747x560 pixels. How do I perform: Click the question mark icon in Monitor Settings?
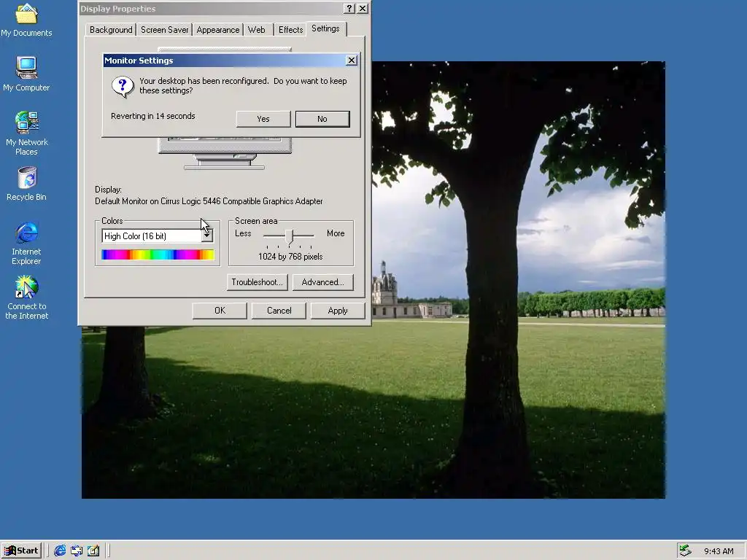(123, 87)
